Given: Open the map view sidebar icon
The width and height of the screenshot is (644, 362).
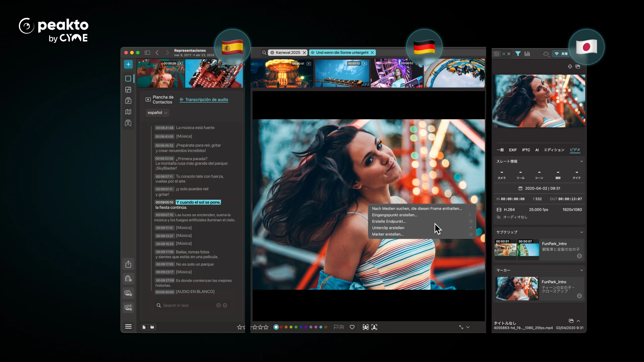Looking at the screenshot, I should click(x=128, y=112).
